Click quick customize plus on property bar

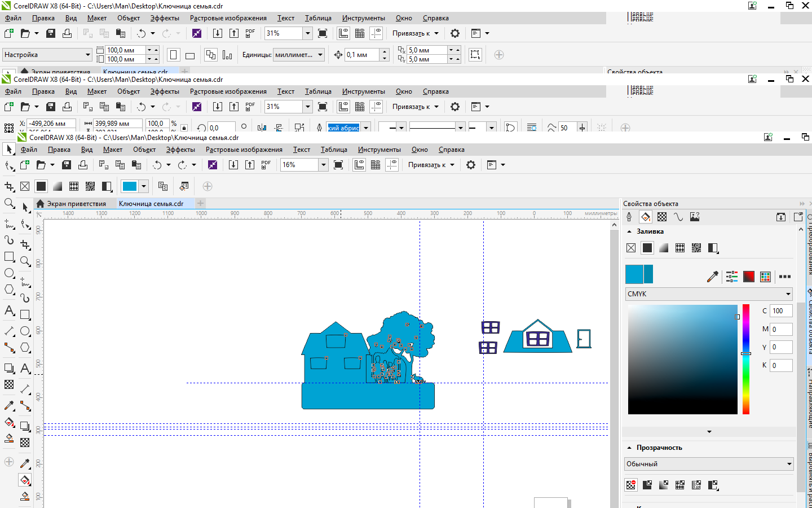point(207,186)
